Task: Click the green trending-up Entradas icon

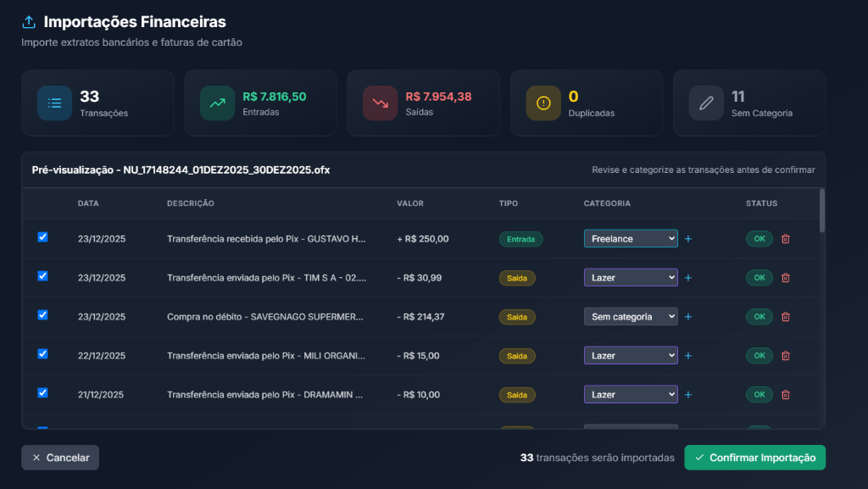Action: pyautogui.click(x=217, y=103)
